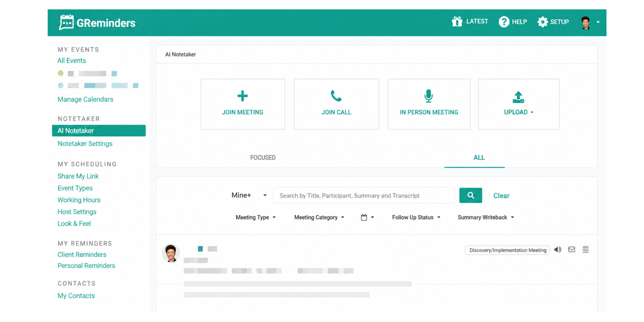
Task: Open Setup via the gear icon
Action: 543,22
